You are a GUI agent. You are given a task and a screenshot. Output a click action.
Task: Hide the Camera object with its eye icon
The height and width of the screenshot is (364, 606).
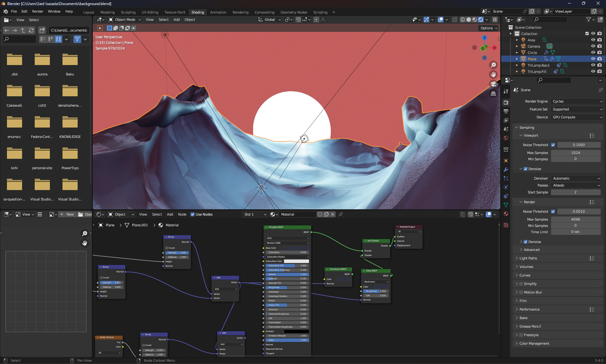[x=593, y=46]
